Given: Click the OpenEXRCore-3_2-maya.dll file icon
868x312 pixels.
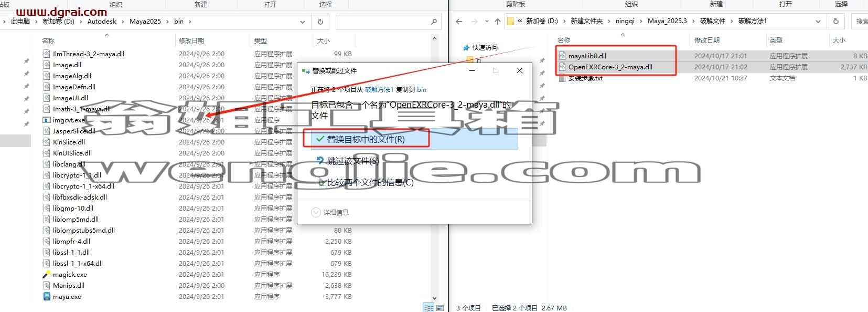Looking at the screenshot, I should (562, 67).
